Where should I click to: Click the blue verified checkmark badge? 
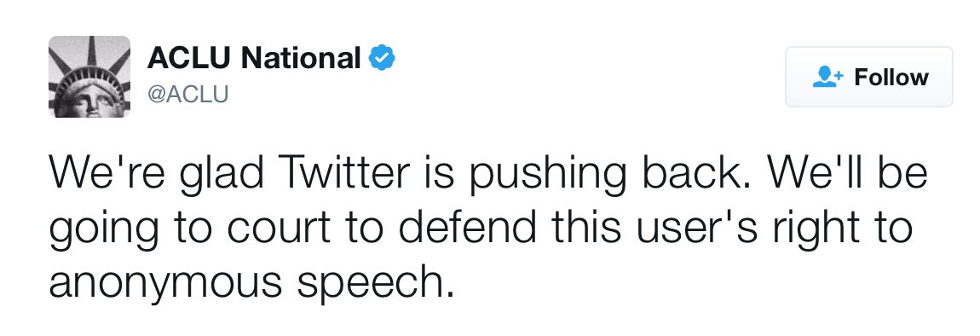tap(381, 58)
